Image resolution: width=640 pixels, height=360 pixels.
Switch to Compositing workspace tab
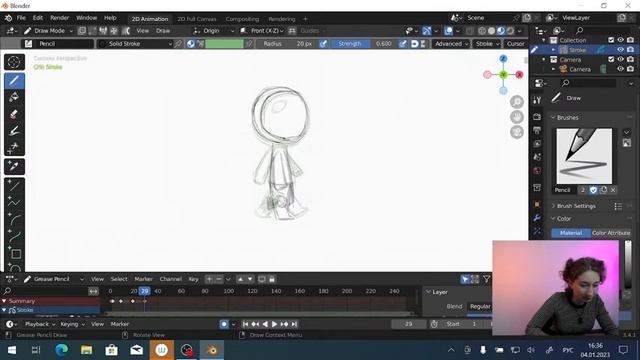(242, 19)
